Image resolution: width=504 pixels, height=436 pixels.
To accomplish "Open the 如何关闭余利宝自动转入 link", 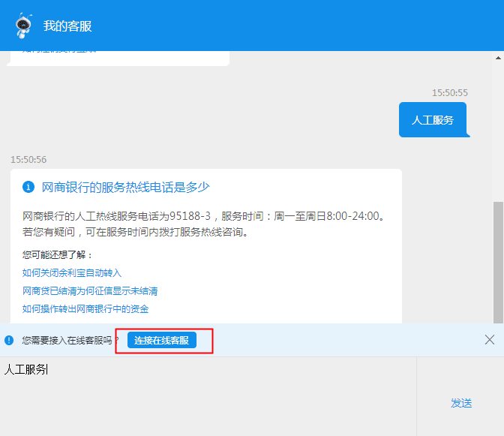I will click(x=72, y=273).
